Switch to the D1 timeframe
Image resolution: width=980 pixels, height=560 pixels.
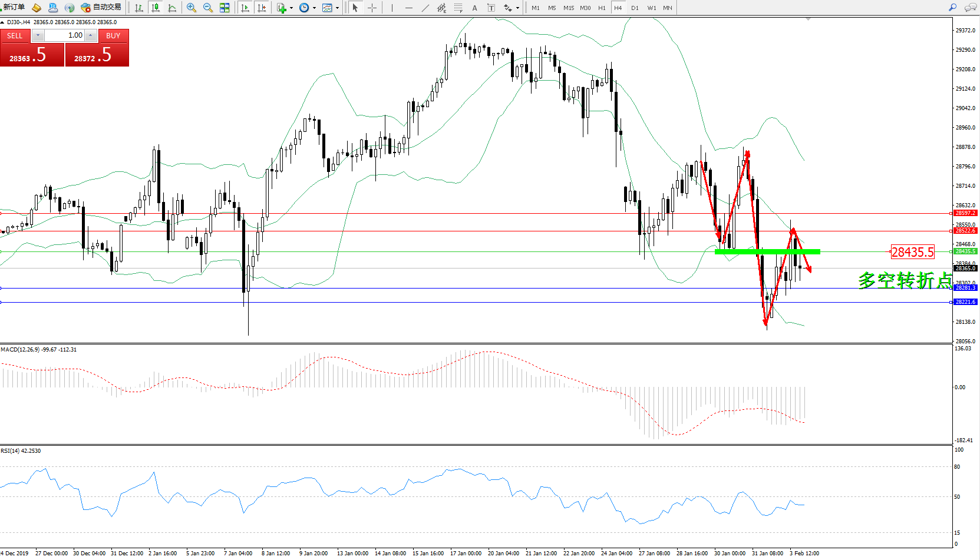pos(635,8)
